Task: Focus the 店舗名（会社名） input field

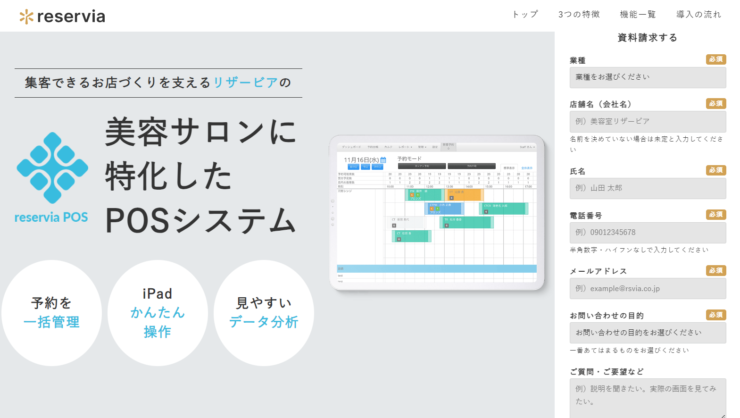Action: pyautogui.click(x=648, y=122)
